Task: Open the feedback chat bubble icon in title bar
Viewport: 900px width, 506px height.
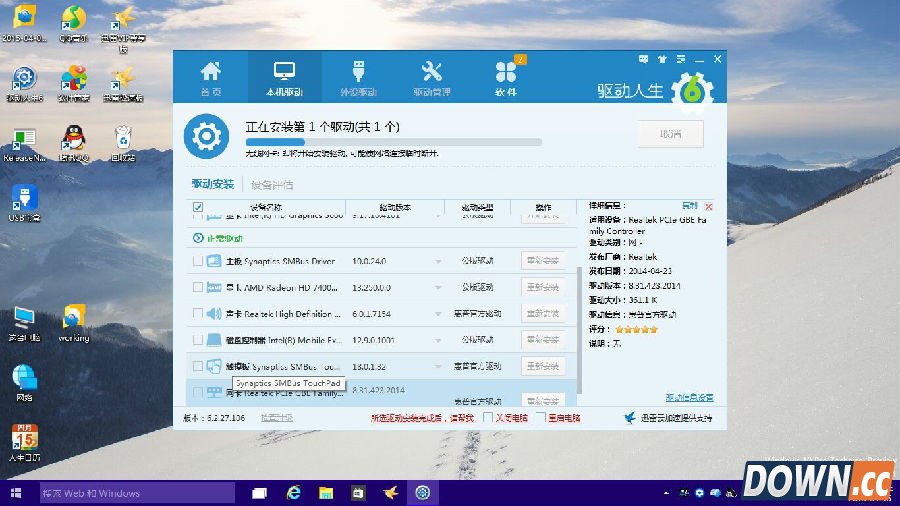Action: (643, 59)
